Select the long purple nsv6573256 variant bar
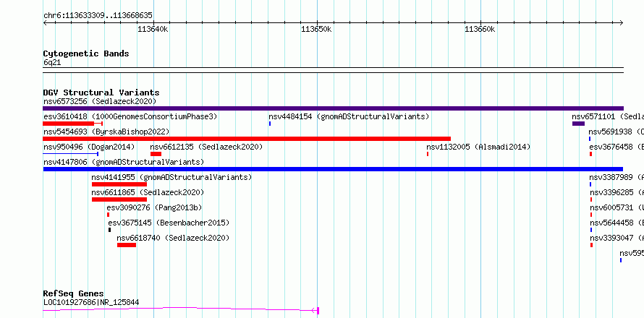The image size is (644, 318). pyautogui.click(x=333, y=108)
